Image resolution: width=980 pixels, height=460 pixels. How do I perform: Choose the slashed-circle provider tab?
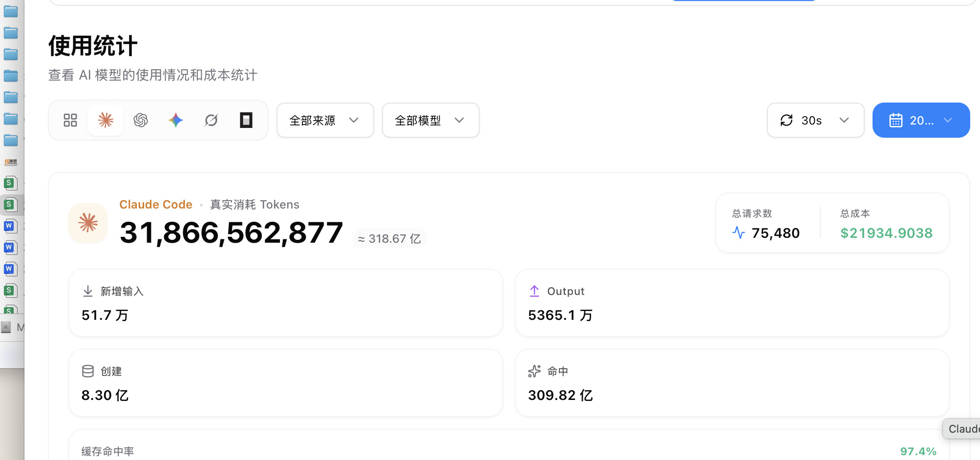[x=211, y=120]
